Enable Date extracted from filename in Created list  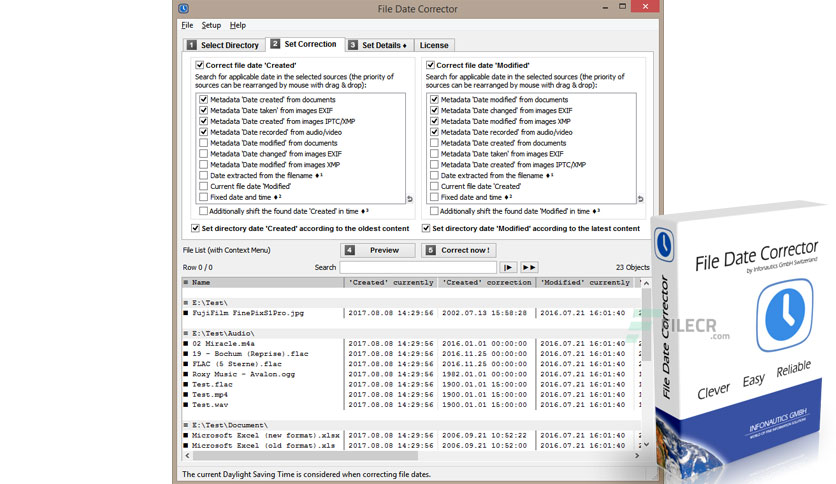[203, 175]
